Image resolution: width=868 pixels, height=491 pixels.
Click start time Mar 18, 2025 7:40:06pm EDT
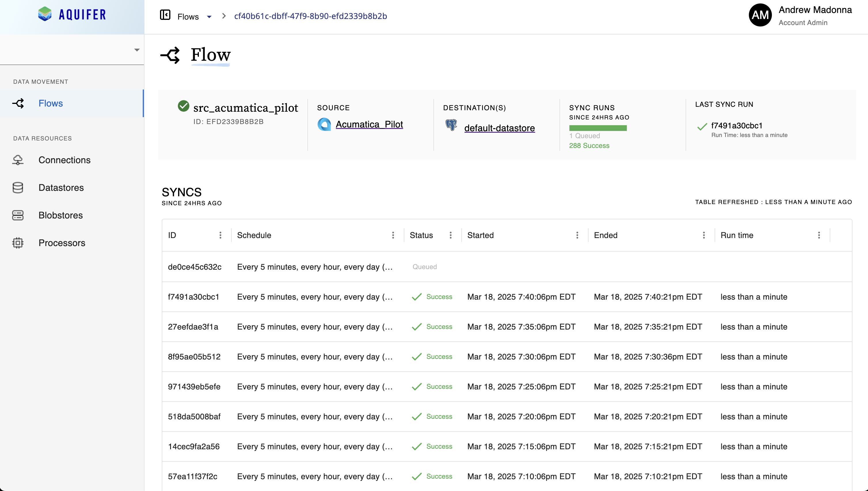[521, 297]
